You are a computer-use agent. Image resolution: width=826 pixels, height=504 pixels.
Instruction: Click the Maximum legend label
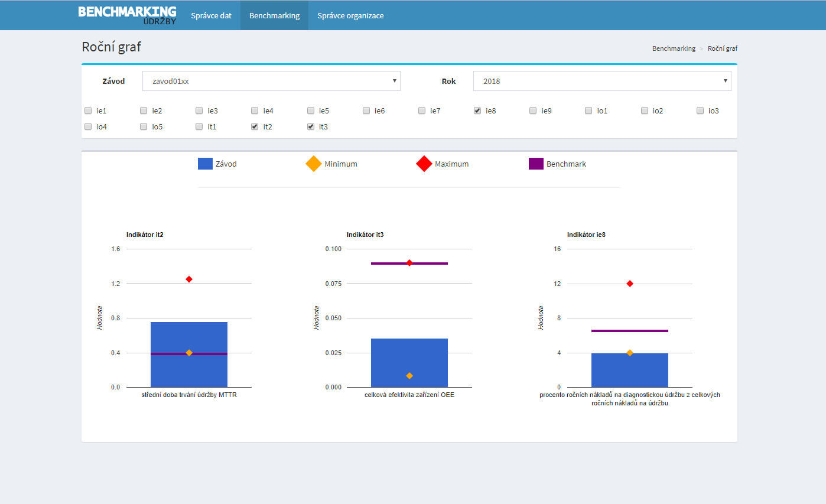452,164
